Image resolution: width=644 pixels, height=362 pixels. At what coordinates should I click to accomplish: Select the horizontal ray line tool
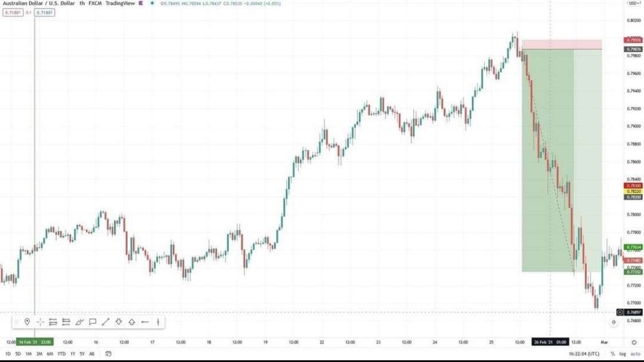tap(145, 322)
